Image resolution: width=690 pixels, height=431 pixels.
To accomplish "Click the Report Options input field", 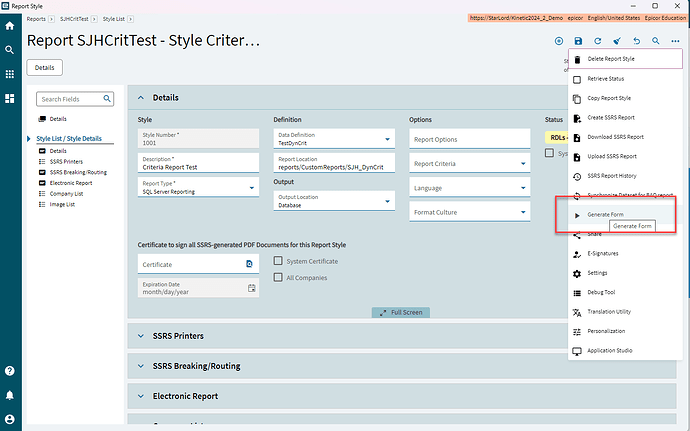I will 470,139.
